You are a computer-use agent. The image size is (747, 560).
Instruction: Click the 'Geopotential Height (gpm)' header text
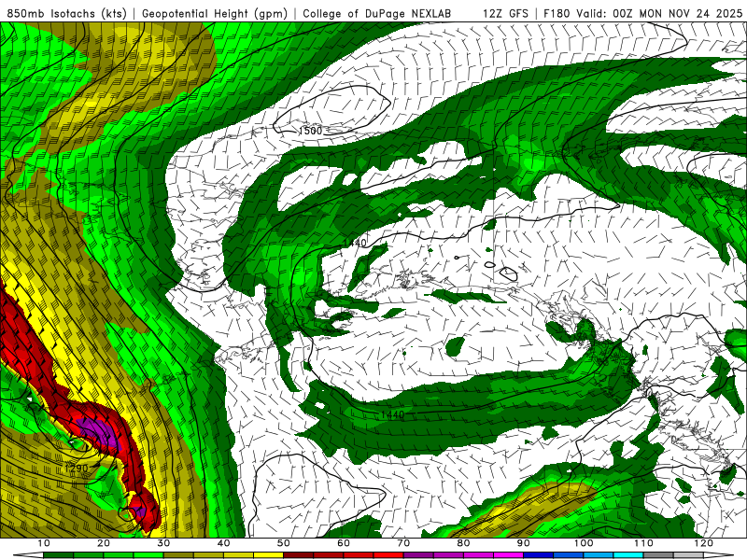tap(215, 13)
